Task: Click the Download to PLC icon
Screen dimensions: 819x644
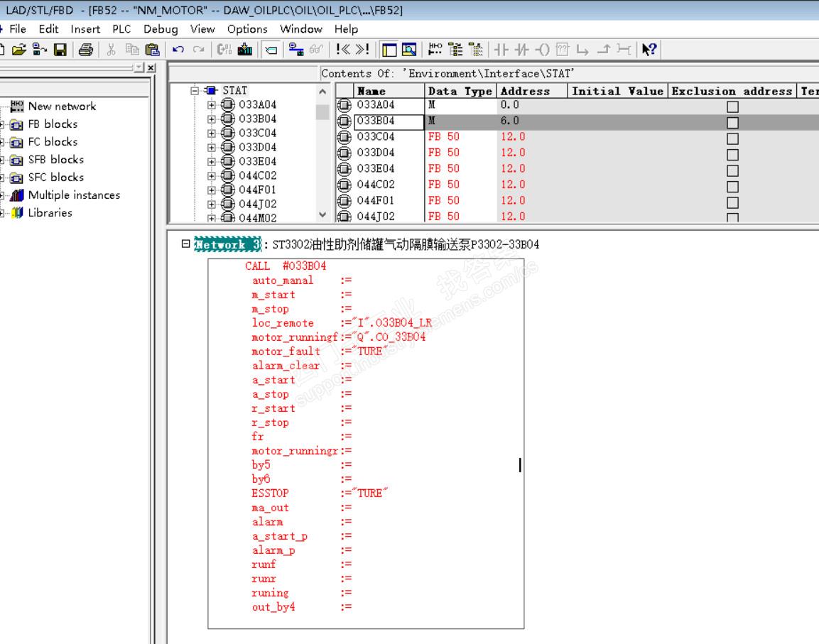Action: [x=245, y=50]
